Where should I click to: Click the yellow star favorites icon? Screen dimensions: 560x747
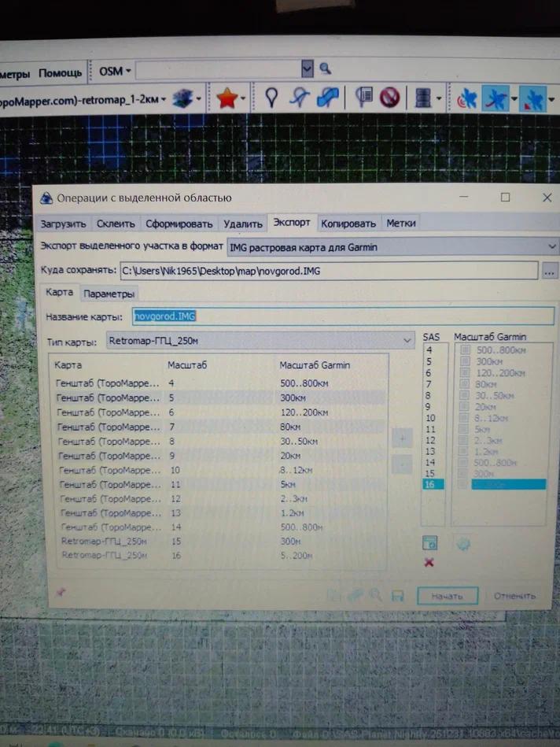227,98
